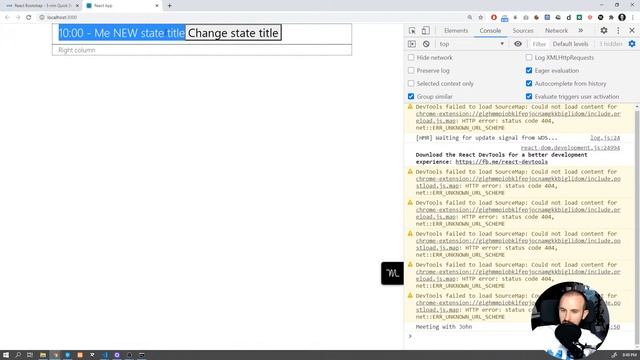
Task: Click the 1 hidden messages label
Action: [x=611, y=44]
